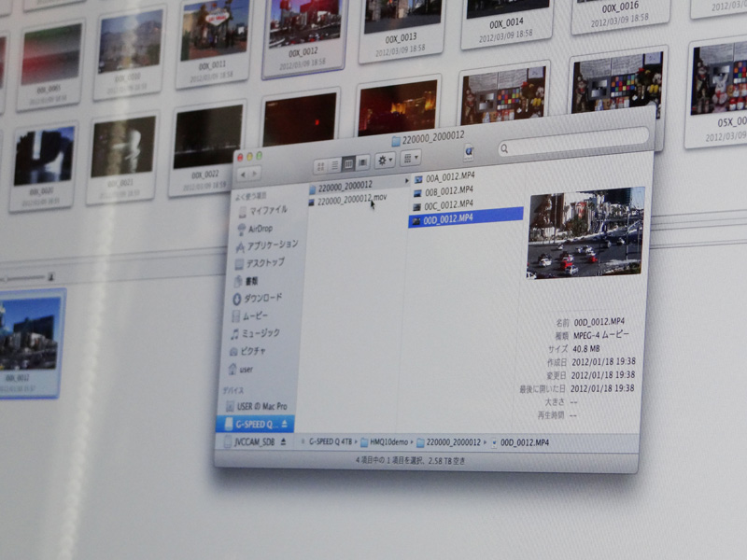Open デスクトップ in the sidebar
The height and width of the screenshot is (560, 747).
click(261, 263)
